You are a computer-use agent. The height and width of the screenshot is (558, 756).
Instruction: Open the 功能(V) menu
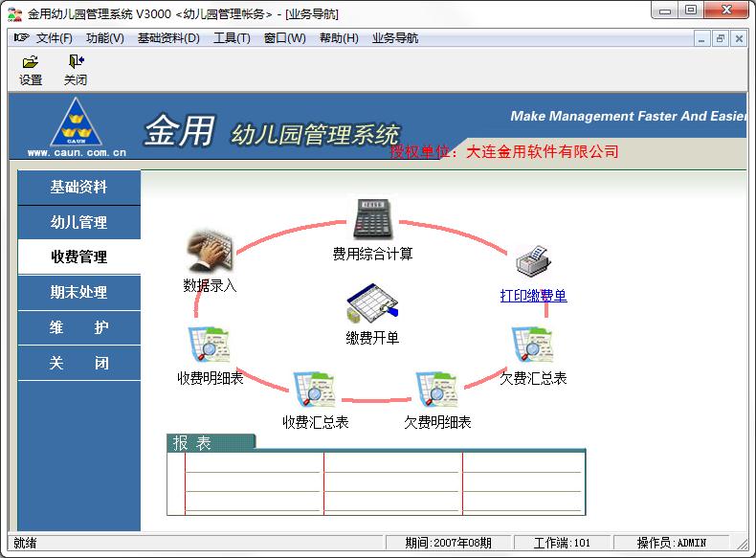[105, 38]
